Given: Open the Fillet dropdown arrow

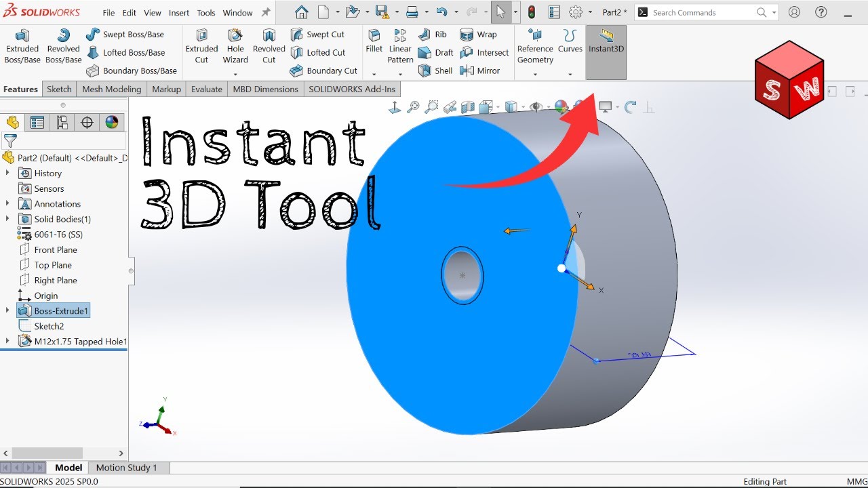Looking at the screenshot, I should 374,74.
